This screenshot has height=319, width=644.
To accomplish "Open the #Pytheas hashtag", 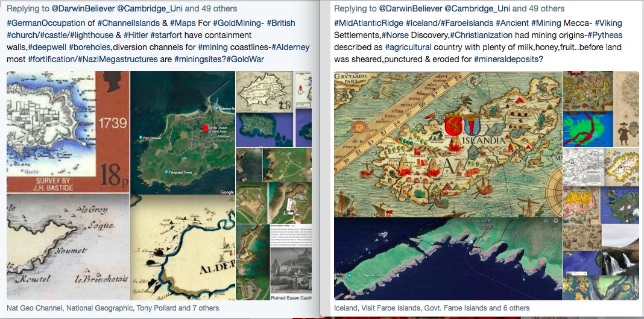I will click(x=605, y=36).
